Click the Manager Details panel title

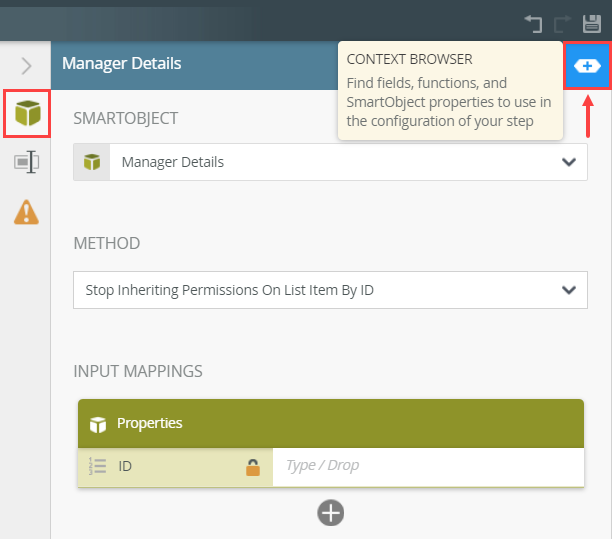click(122, 63)
